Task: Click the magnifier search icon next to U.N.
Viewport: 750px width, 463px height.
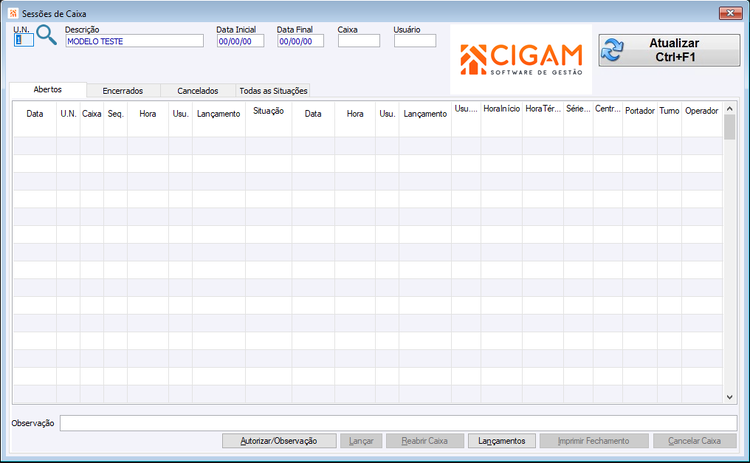Action: coord(46,35)
